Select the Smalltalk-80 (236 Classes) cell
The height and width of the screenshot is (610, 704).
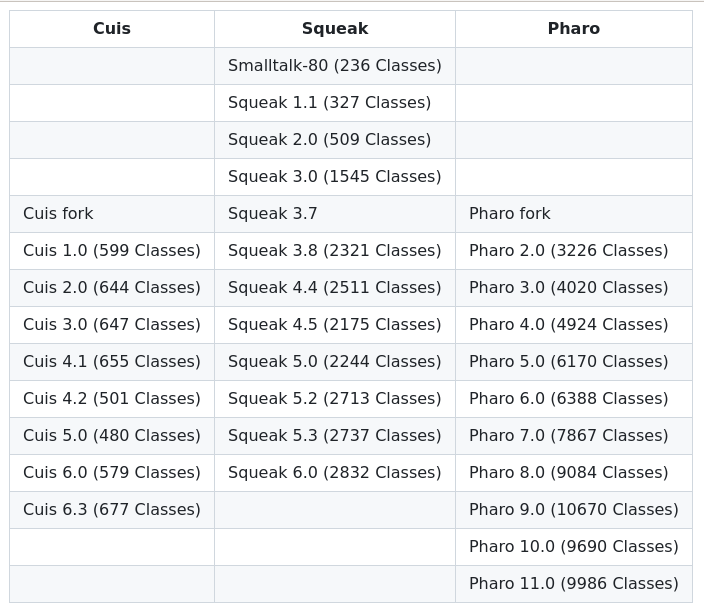[x=335, y=66]
